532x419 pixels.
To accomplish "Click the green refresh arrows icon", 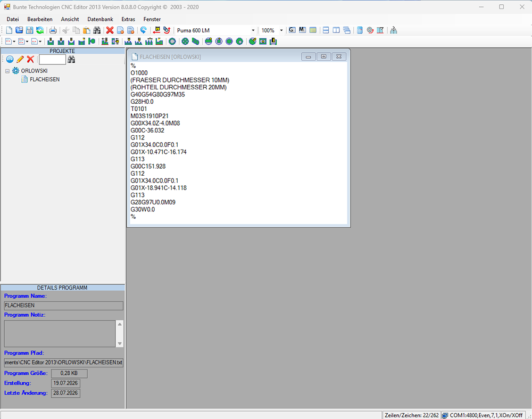I will [40, 30].
